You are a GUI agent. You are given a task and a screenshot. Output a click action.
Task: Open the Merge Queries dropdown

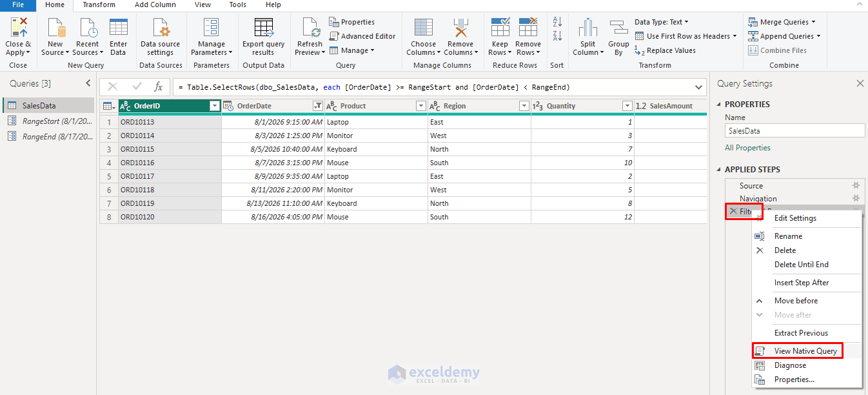coord(782,22)
